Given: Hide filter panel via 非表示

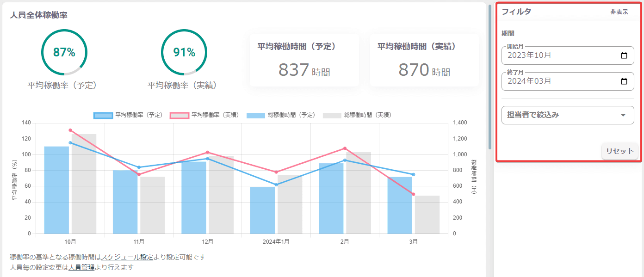Looking at the screenshot, I should coord(619,12).
